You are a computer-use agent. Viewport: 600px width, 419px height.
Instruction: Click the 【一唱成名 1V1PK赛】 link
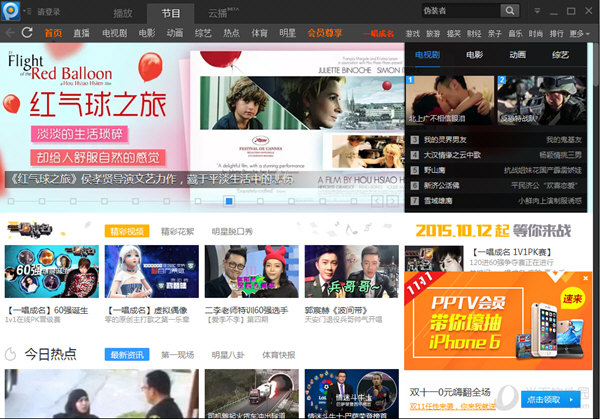tap(511, 252)
